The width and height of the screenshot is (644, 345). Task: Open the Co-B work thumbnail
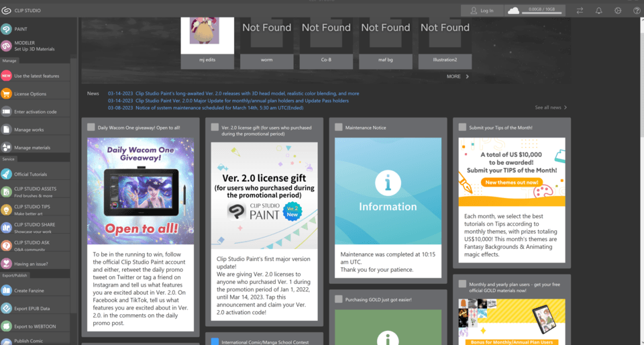coord(326,36)
